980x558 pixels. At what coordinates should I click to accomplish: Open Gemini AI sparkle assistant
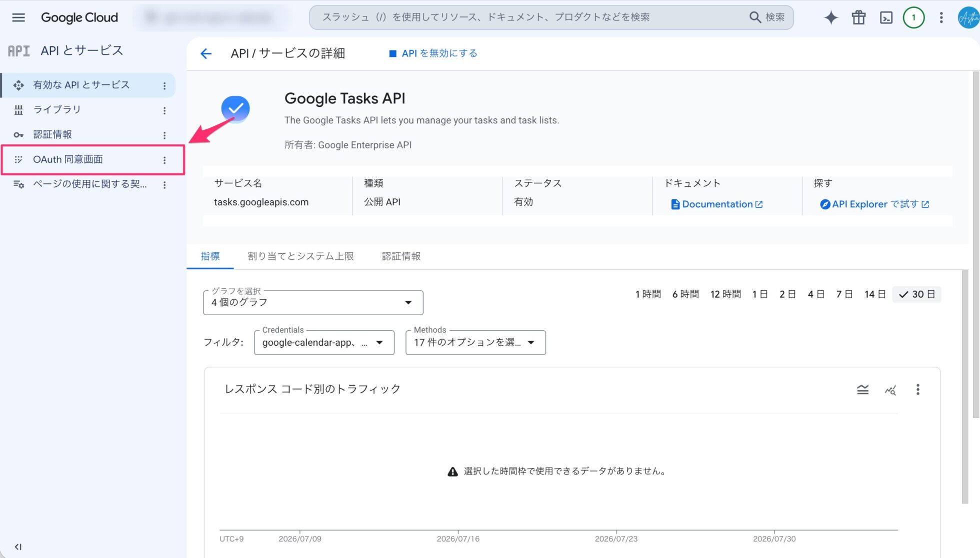(831, 17)
